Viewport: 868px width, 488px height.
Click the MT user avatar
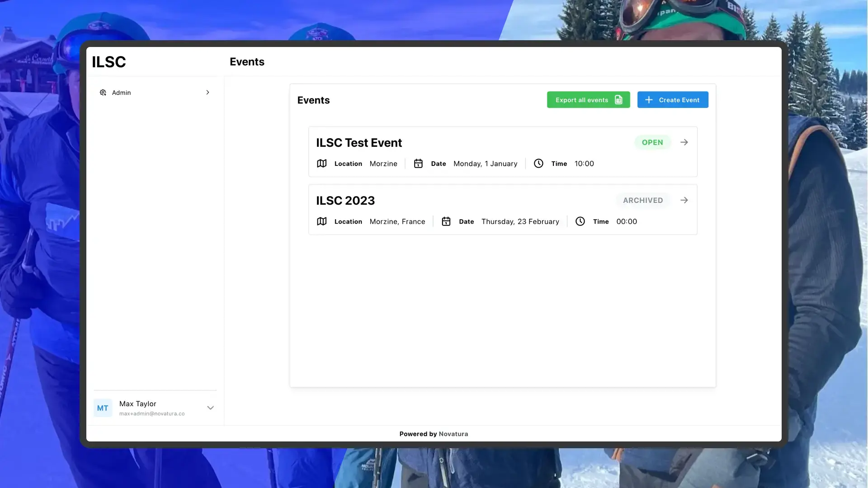[103, 408]
